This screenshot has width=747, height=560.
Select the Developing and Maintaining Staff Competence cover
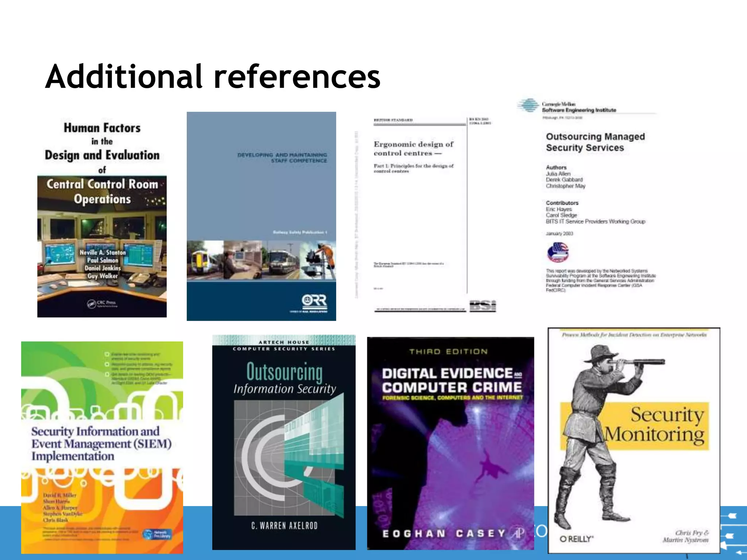click(x=261, y=216)
